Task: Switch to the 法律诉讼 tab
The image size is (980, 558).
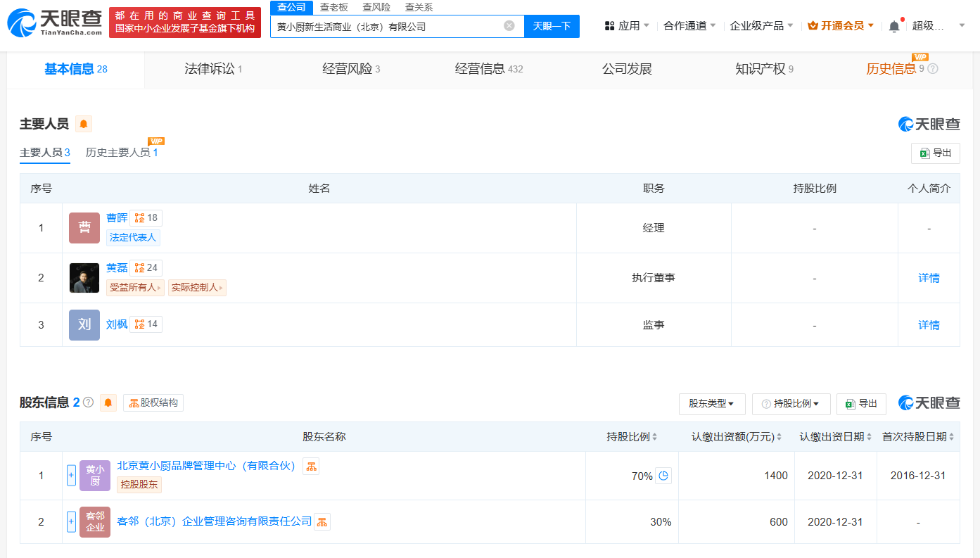Action: [212, 69]
